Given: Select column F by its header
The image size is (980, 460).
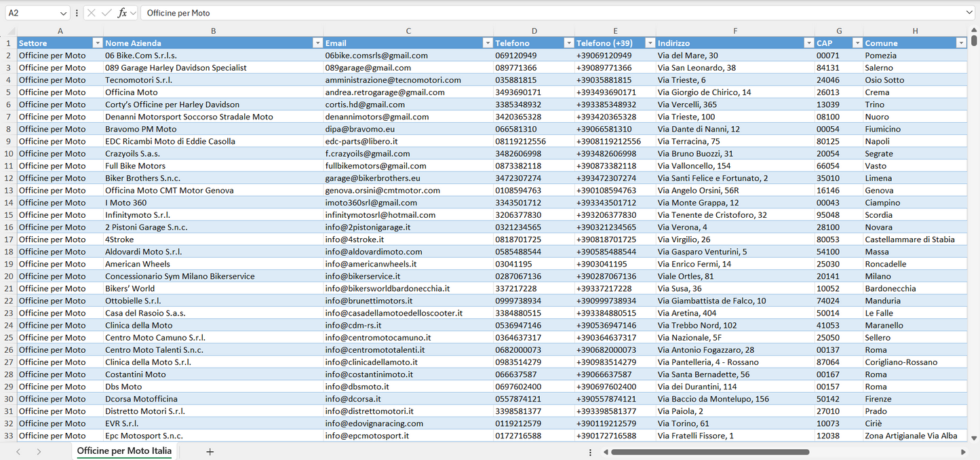Looking at the screenshot, I should tap(735, 31).
